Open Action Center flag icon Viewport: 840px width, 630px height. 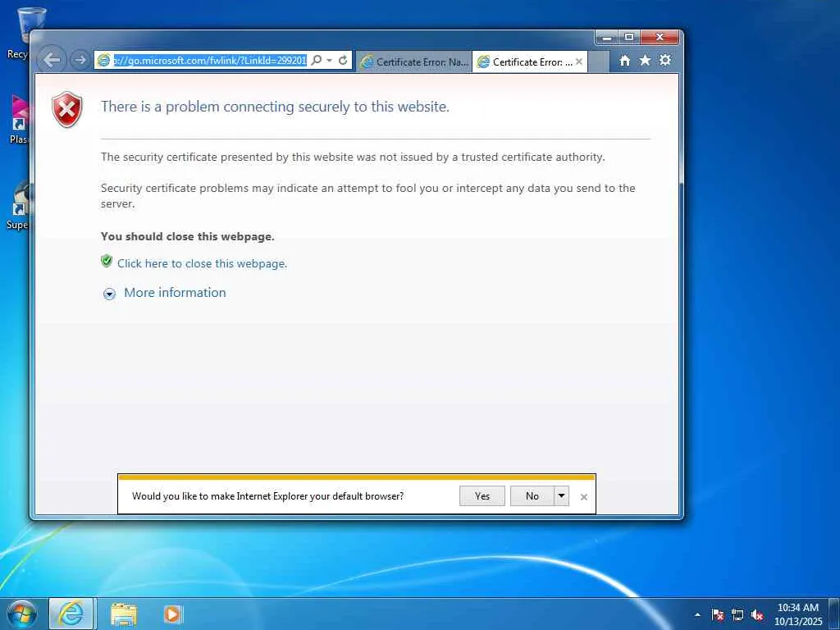(x=717, y=614)
